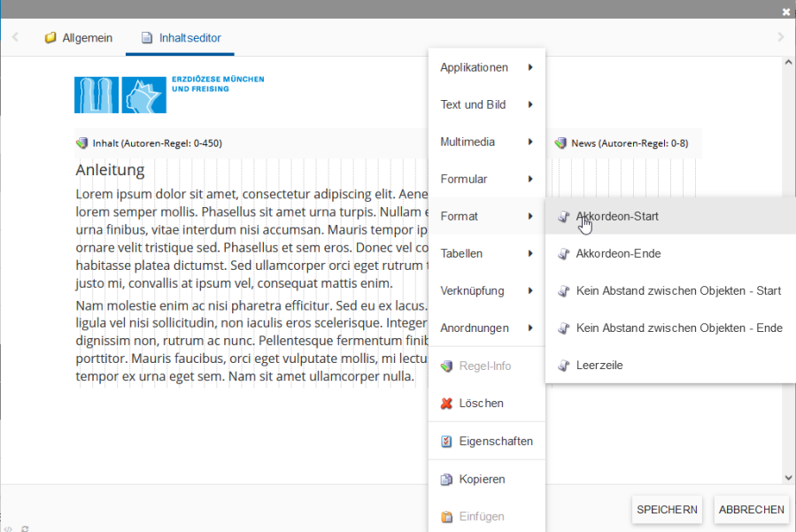
Task: Click the Eigenschaften checklist icon
Action: click(x=446, y=441)
